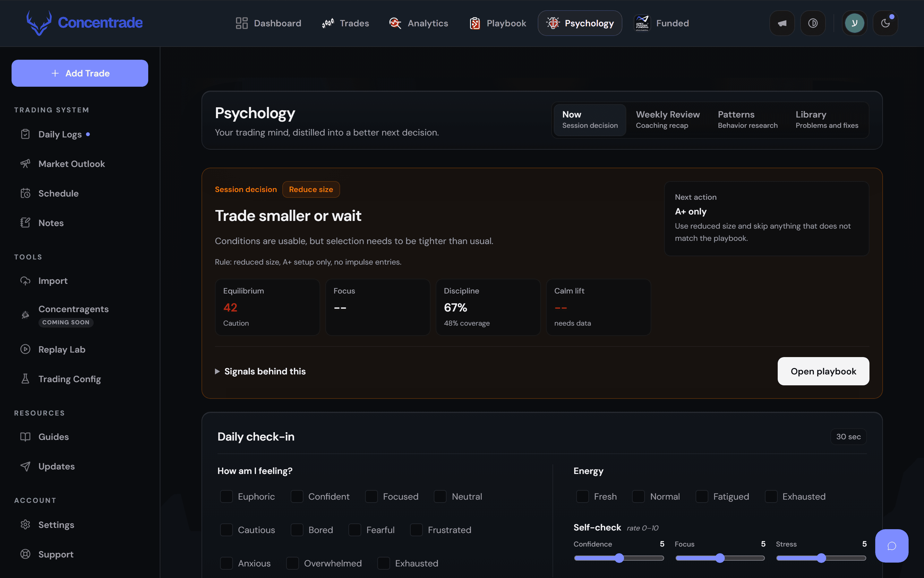This screenshot has height=578, width=924.
Task: Check the Confident feeling checkbox
Action: (297, 496)
